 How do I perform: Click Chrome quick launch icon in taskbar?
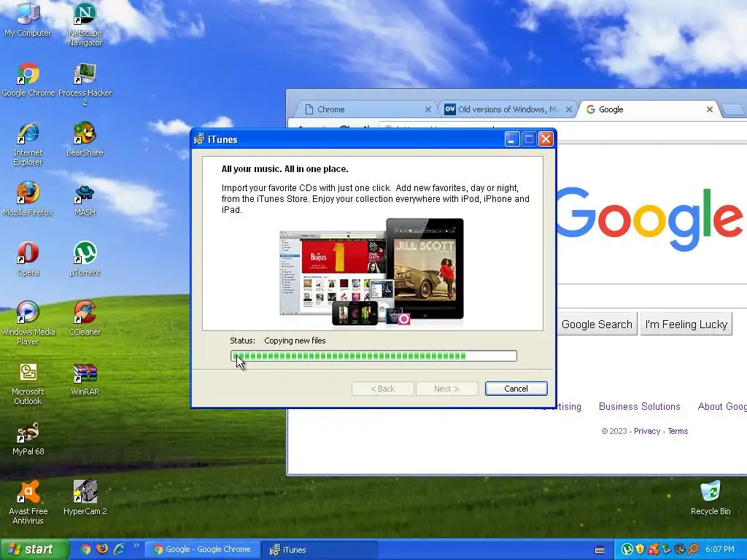tap(86, 549)
